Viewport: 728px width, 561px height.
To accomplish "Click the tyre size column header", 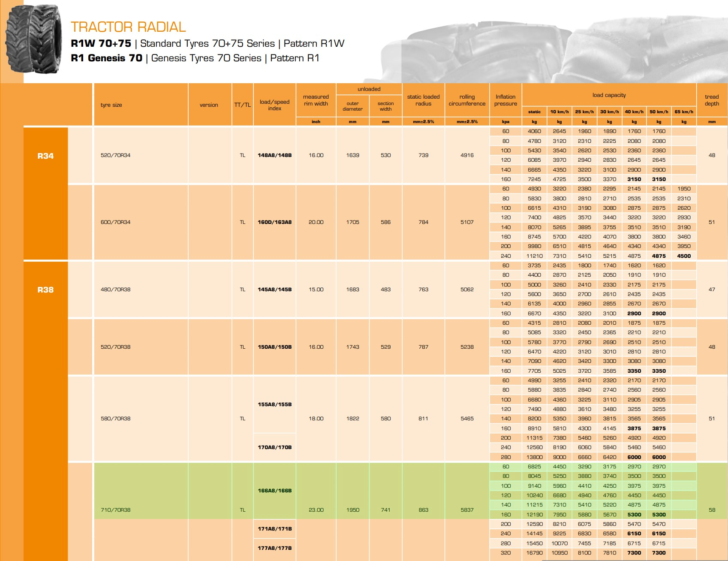I will coord(111,105).
